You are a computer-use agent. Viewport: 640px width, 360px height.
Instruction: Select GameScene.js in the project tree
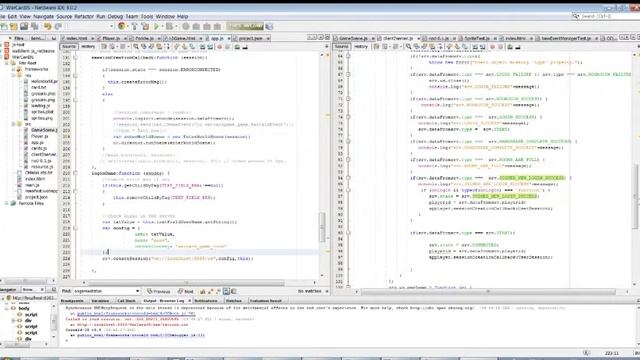click(44, 130)
